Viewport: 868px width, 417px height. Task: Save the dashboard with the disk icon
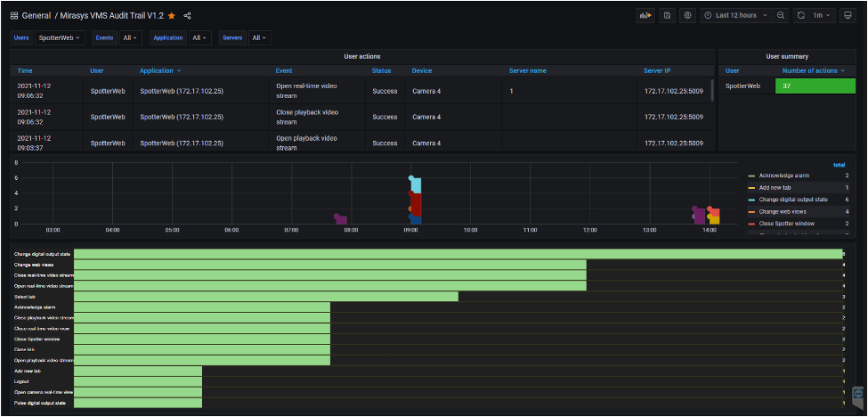[667, 15]
